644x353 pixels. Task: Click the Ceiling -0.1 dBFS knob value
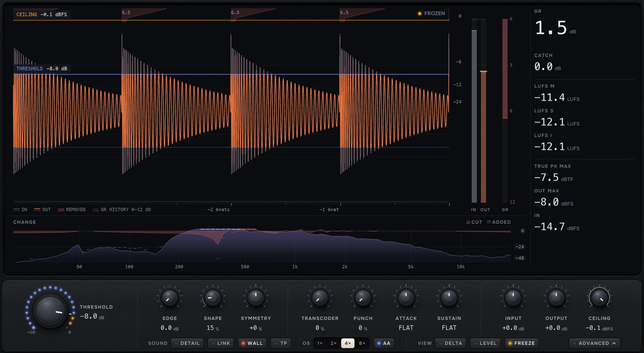coord(599,328)
